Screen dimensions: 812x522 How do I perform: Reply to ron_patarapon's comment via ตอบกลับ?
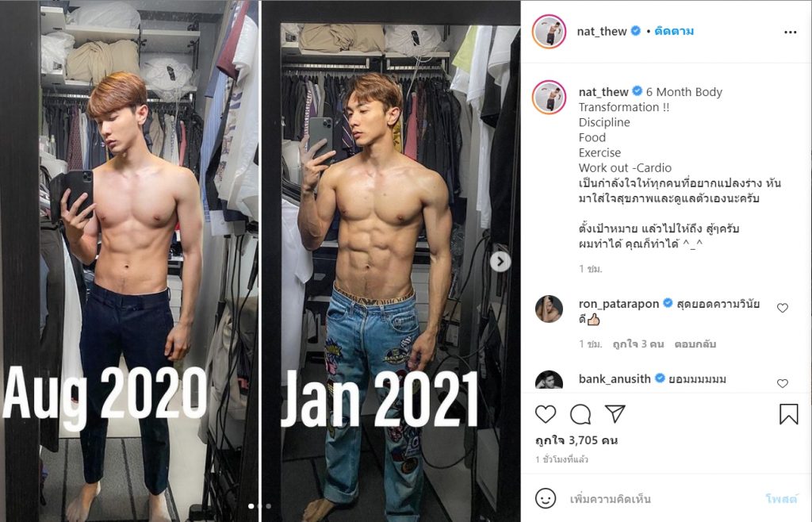695,344
